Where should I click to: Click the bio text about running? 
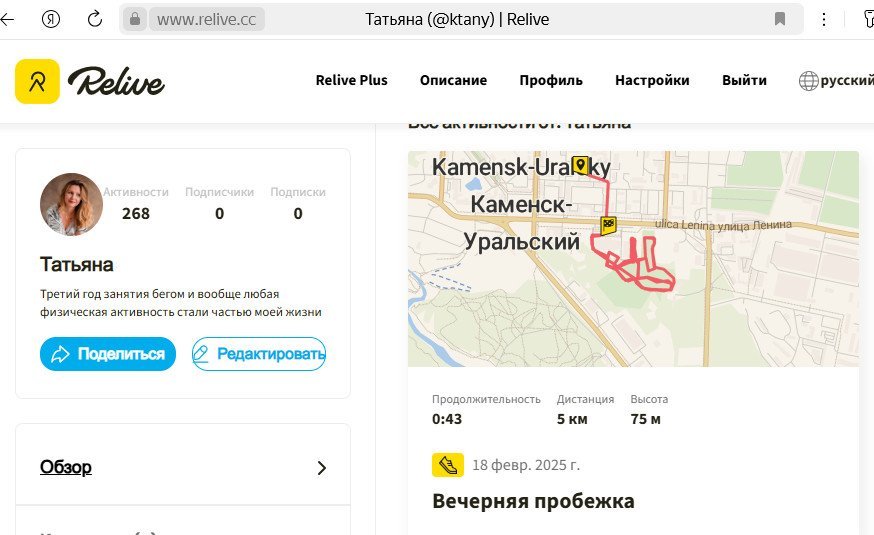coord(181,303)
